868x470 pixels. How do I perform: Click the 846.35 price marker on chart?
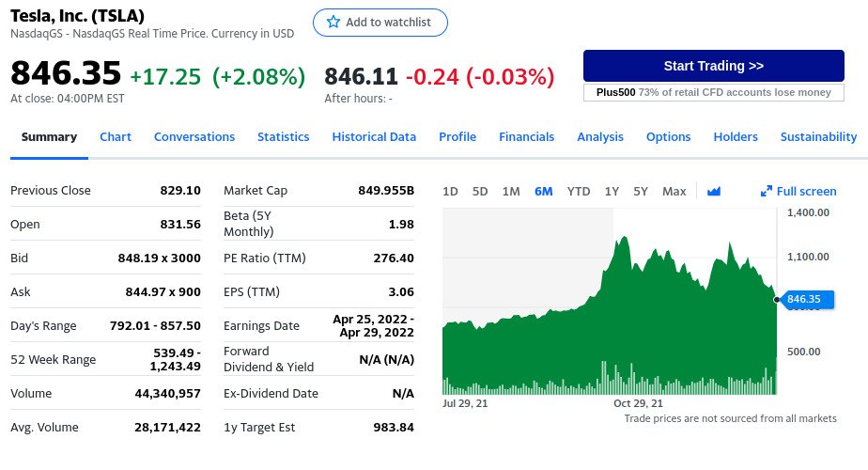click(x=805, y=299)
